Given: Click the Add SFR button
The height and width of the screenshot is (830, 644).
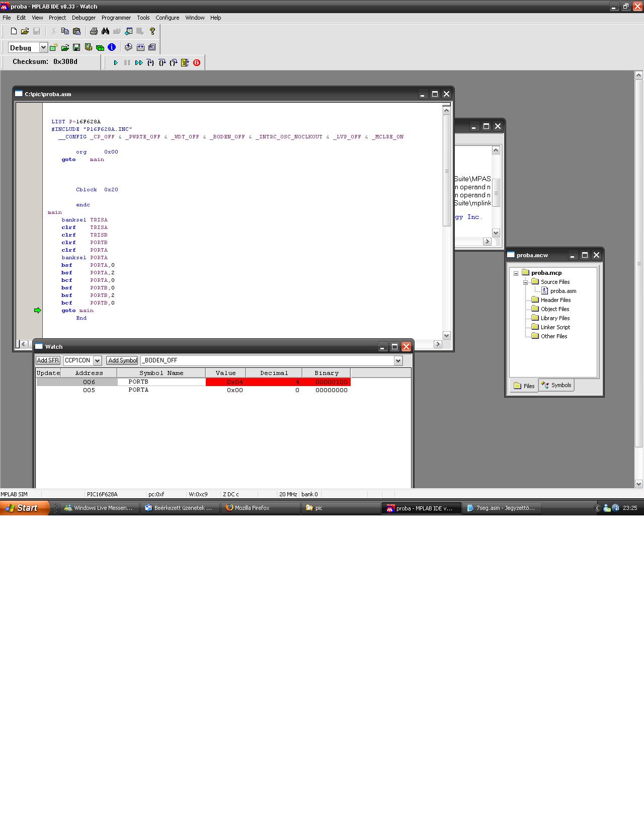Looking at the screenshot, I should 48,360.
